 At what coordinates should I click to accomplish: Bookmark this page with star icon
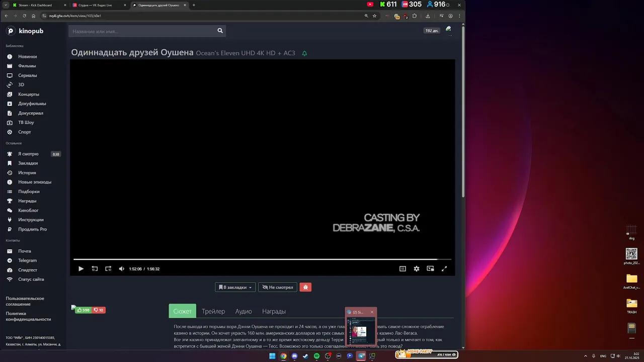coord(374,16)
